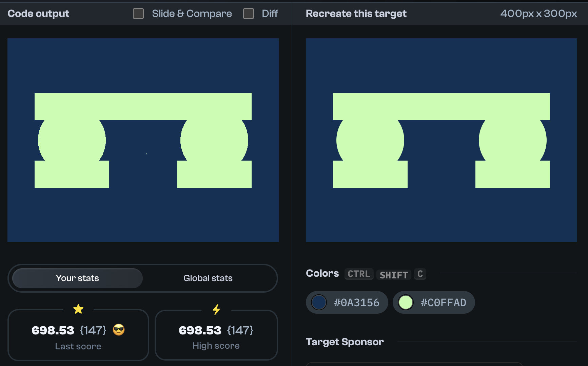Click the lightning bolt icon above High score
588x366 pixels.
[x=216, y=309]
